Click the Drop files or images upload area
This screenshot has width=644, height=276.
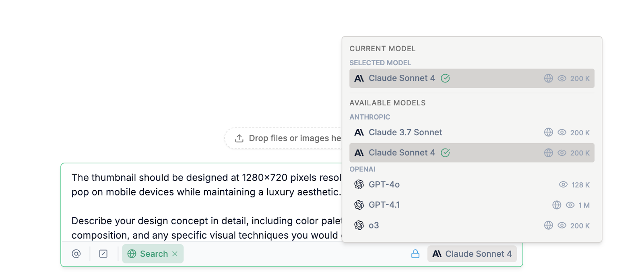tap(283, 138)
